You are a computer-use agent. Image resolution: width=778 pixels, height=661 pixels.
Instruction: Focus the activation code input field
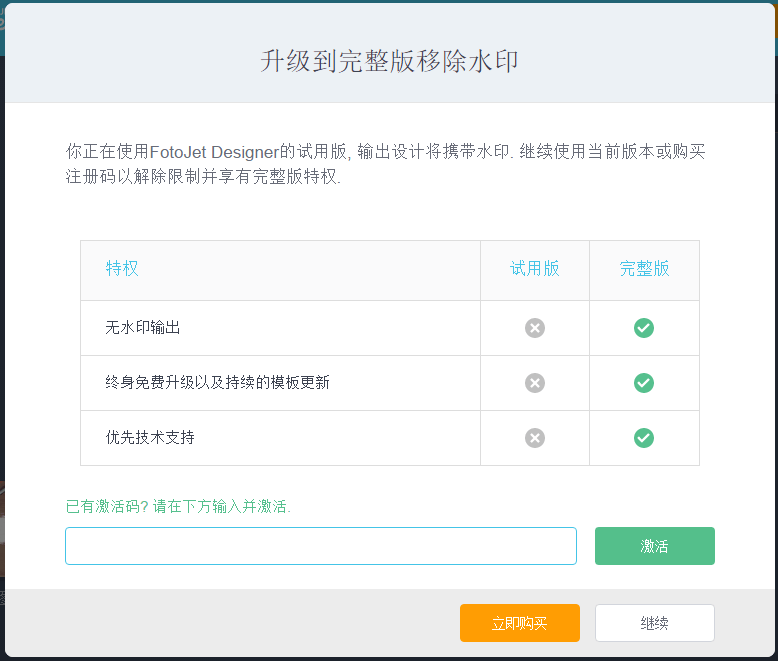[x=321, y=546]
